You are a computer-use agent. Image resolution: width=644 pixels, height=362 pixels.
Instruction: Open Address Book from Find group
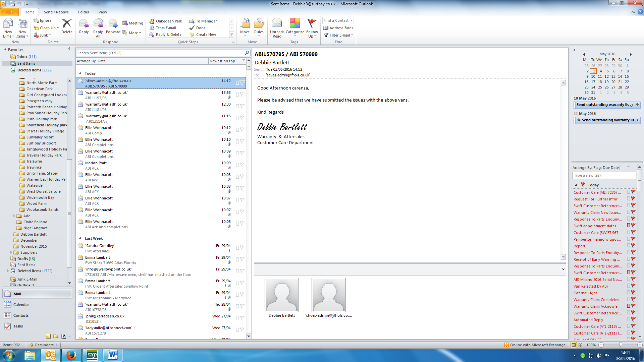coord(338,28)
